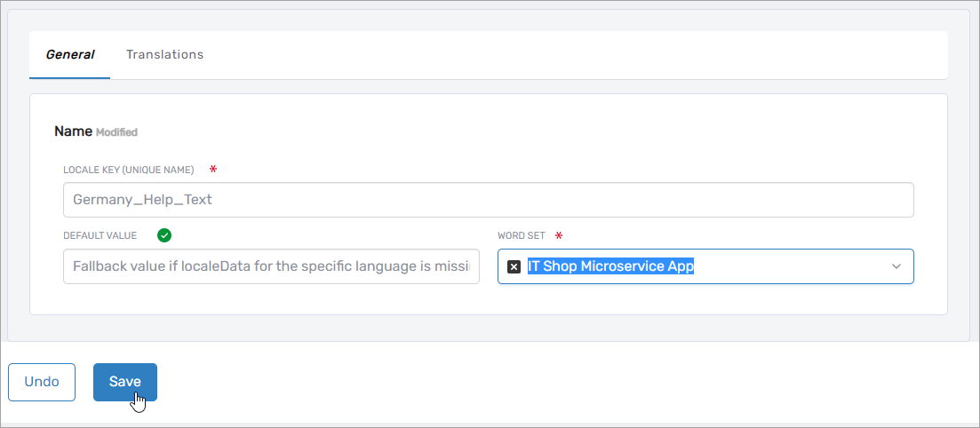Screen dimensions: 980x428
Task: Click empty space inside Word Set box
Action: (x=791, y=266)
